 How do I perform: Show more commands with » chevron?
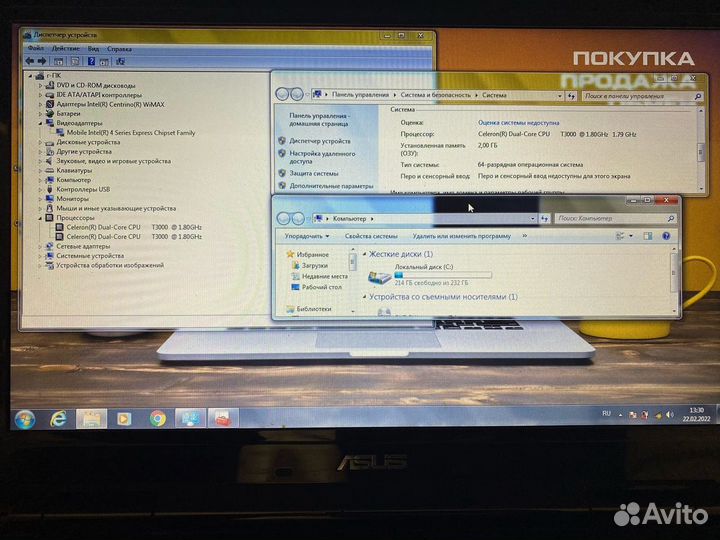[524, 236]
